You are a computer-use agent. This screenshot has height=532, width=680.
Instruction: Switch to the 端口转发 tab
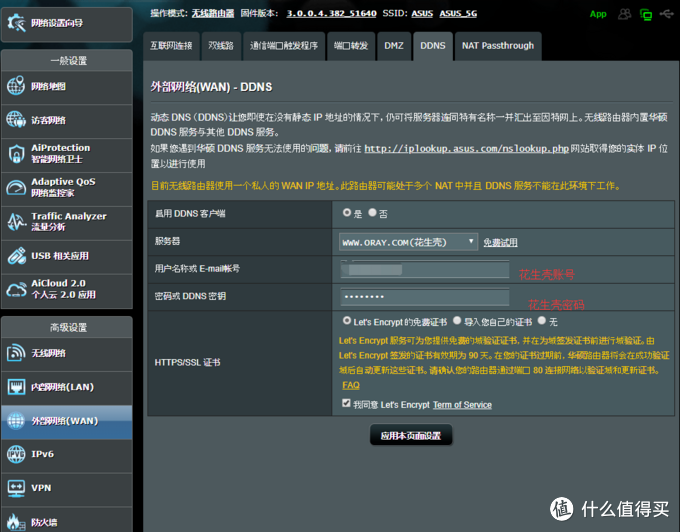(x=350, y=46)
